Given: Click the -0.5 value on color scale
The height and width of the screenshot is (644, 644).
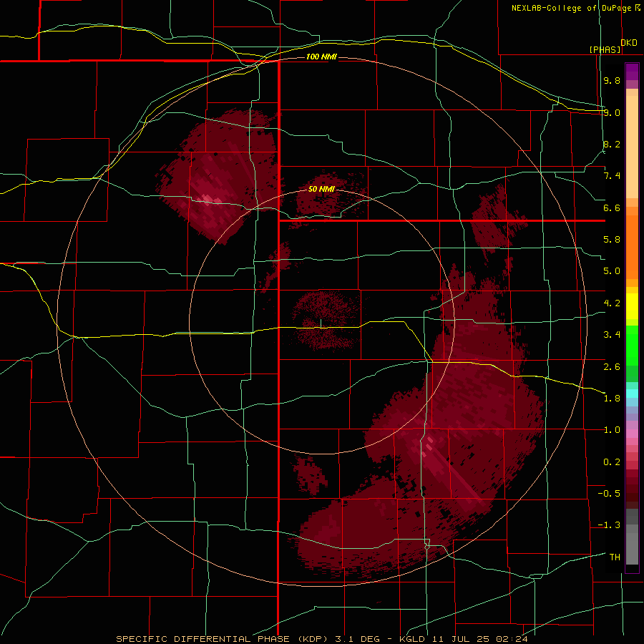Looking at the screenshot, I should click(x=609, y=494).
